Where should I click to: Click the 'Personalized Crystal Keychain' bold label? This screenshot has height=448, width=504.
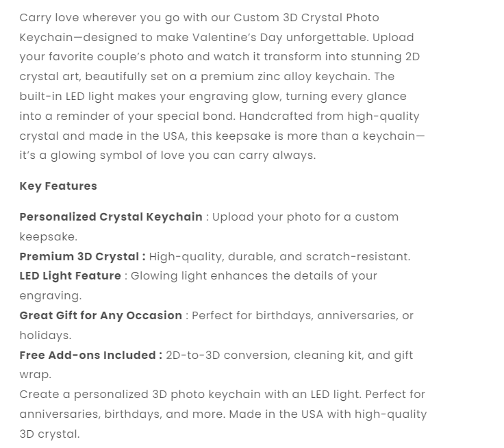111,217
